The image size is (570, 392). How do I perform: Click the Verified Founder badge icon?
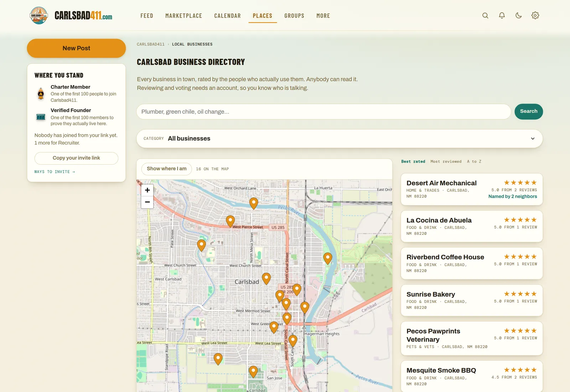pos(41,117)
